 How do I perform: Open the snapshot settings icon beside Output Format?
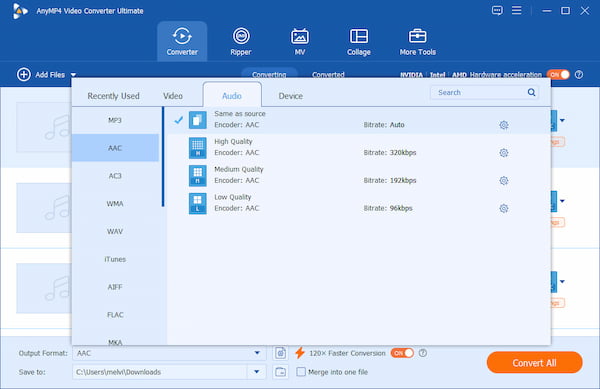click(280, 353)
